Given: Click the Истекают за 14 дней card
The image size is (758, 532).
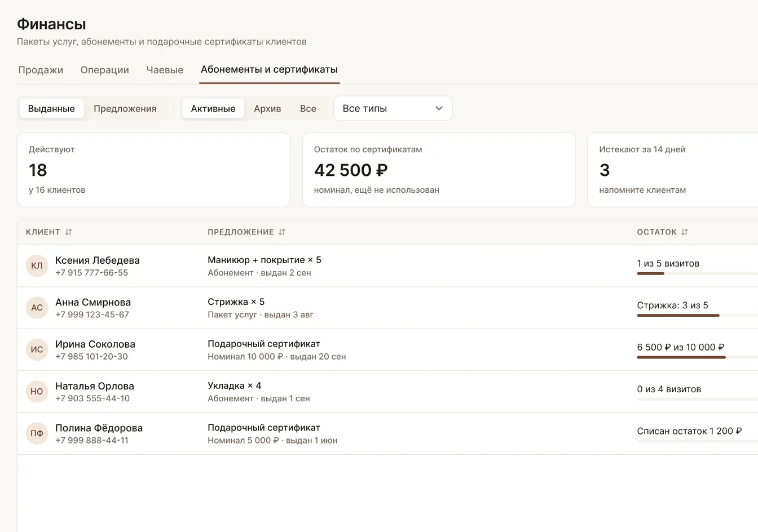Looking at the screenshot, I should [673, 170].
